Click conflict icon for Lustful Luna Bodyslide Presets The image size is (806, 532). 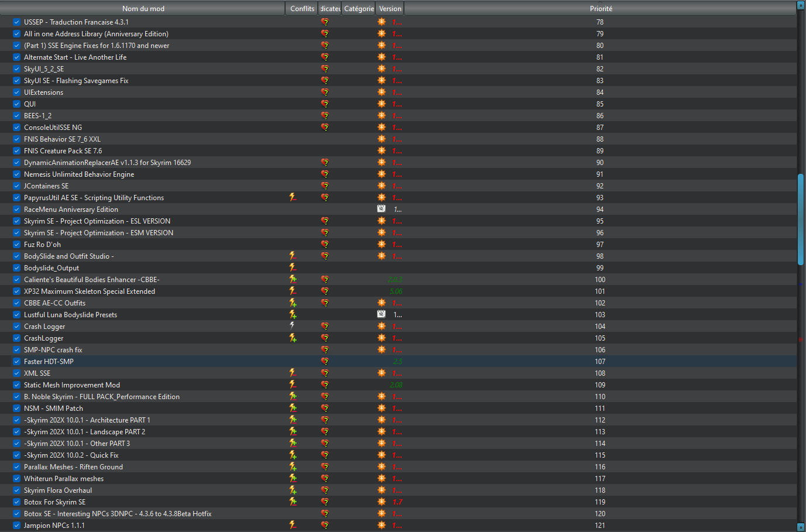pyautogui.click(x=293, y=314)
